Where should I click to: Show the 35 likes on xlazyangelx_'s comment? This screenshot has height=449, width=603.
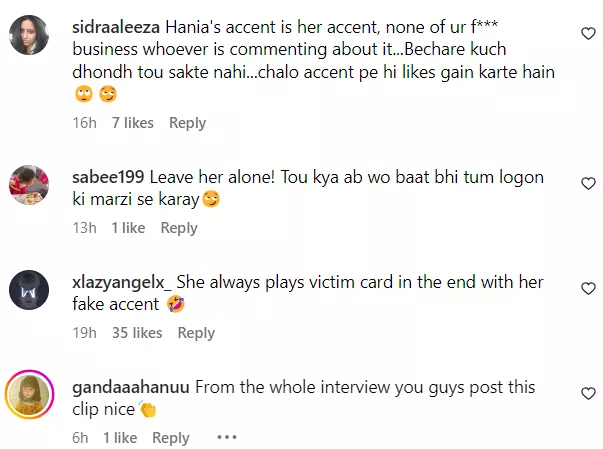pos(137,333)
